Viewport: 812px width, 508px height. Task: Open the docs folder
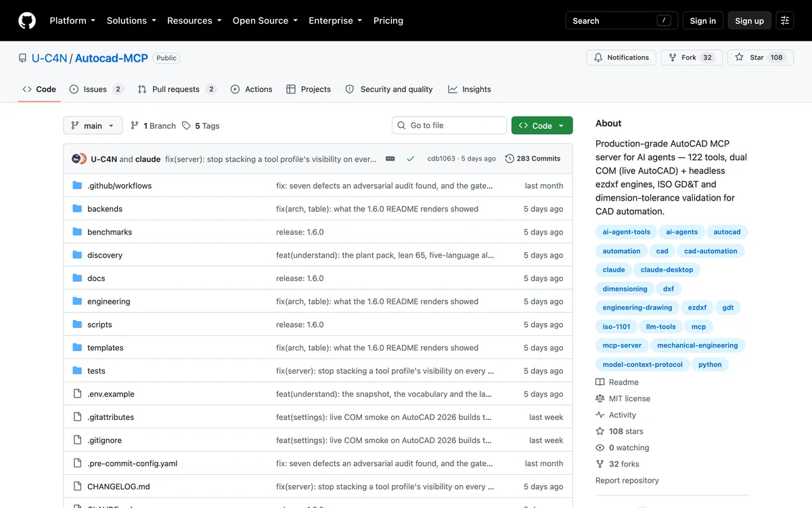coord(96,278)
